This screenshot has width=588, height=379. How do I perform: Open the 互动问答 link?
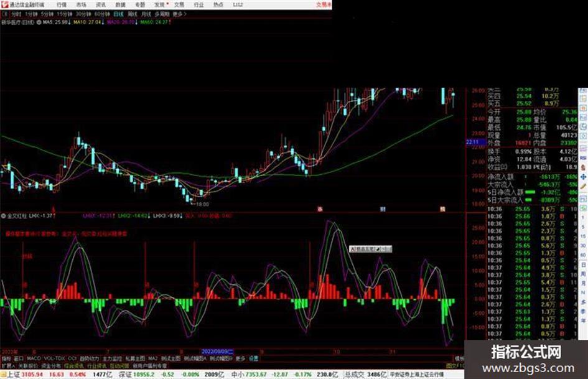point(119,365)
